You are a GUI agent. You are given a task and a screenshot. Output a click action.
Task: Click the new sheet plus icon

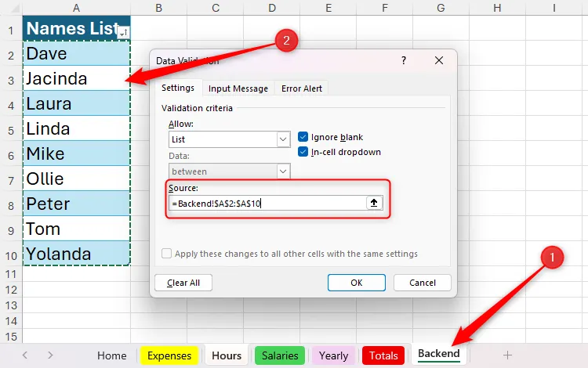point(507,355)
